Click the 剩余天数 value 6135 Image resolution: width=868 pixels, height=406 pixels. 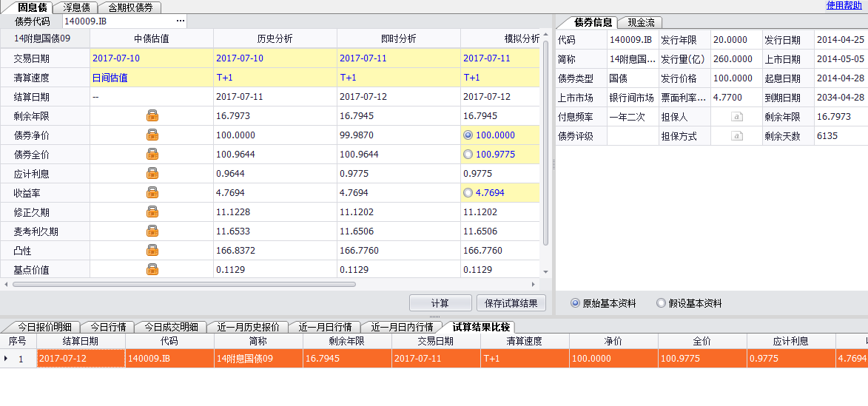point(841,135)
